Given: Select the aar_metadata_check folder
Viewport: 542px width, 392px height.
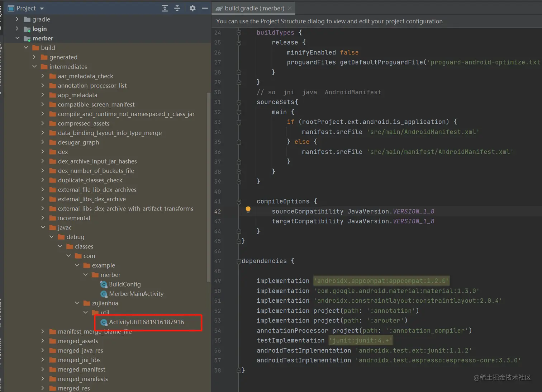Looking at the screenshot, I should 85,76.
